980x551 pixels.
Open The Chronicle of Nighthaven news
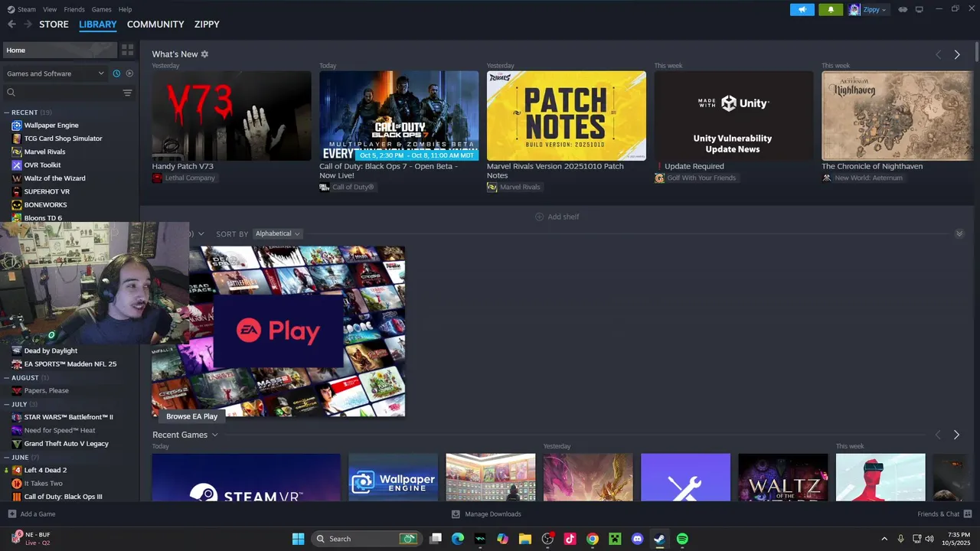(x=872, y=166)
